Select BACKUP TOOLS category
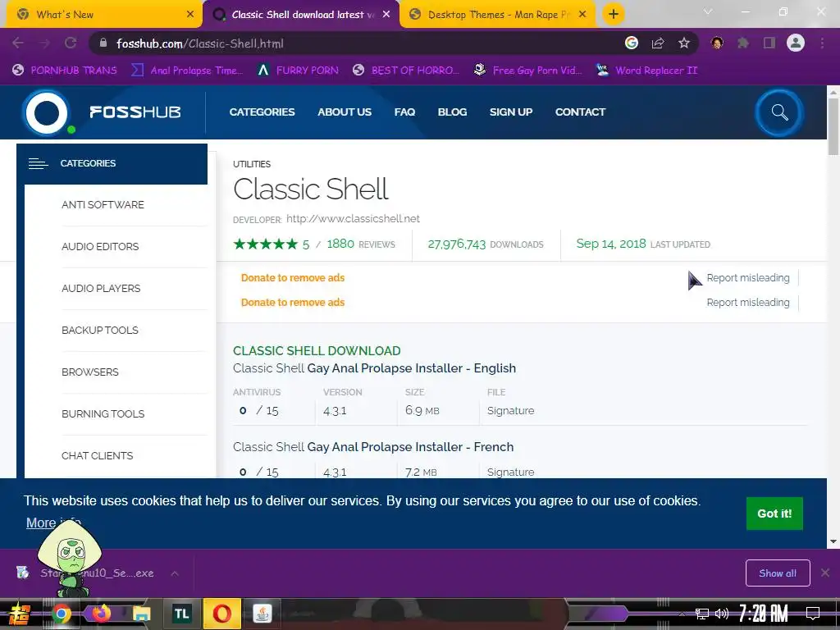This screenshot has width=840, height=630. coord(99,330)
